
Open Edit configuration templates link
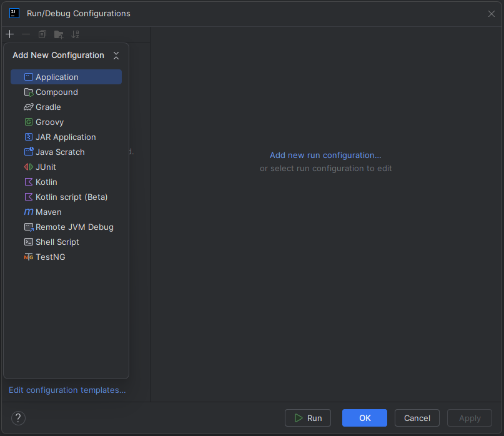pyautogui.click(x=67, y=390)
